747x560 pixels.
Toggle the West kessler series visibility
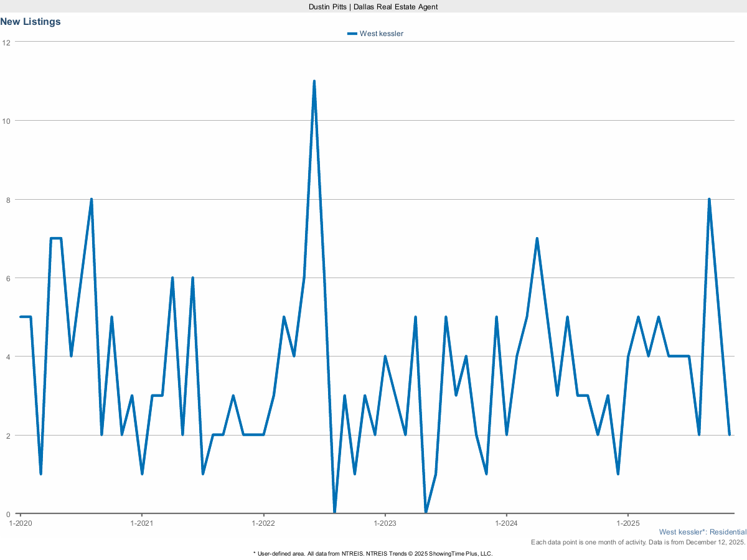(375, 34)
